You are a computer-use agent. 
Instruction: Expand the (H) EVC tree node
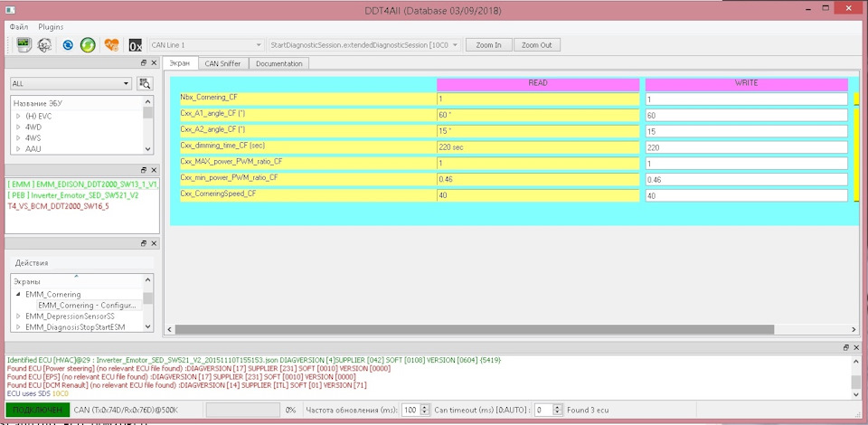coord(18,117)
